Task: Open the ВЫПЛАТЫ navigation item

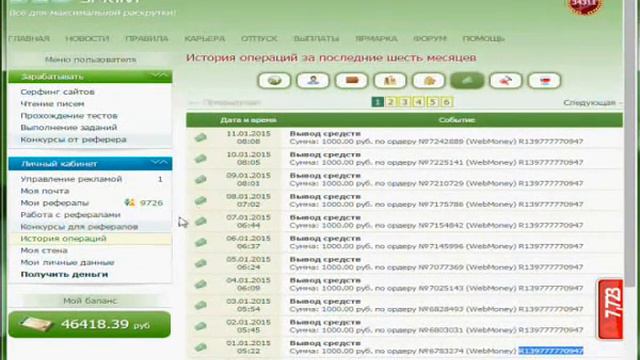Action: 316,39
